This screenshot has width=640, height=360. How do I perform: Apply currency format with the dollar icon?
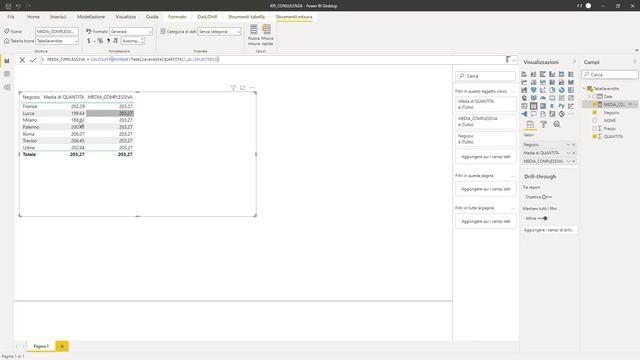89,41
